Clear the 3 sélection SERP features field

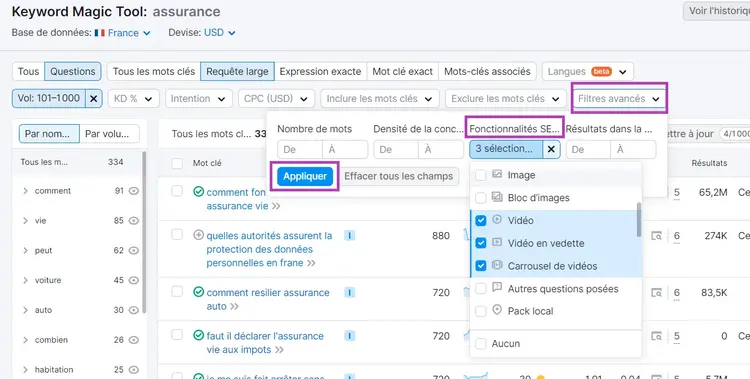pos(551,149)
